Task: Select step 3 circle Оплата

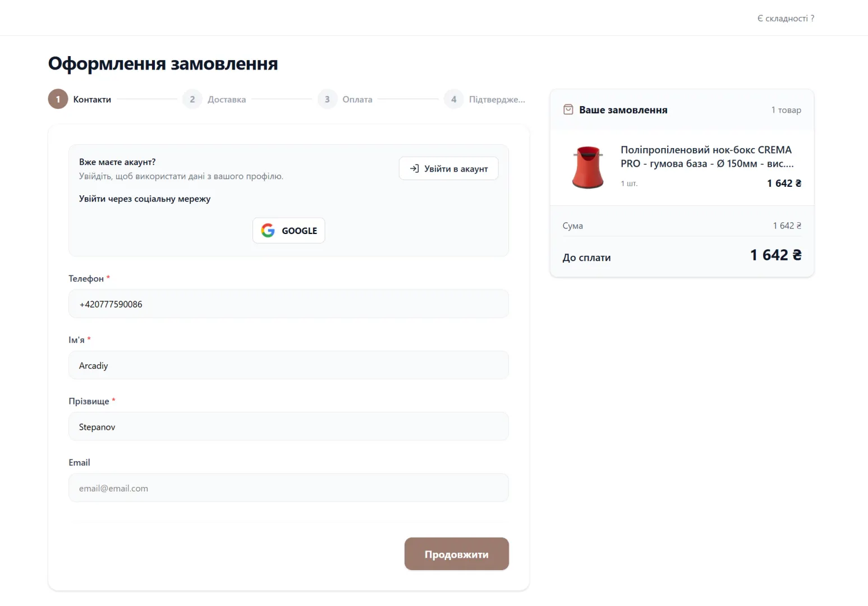Action: (327, 99)
